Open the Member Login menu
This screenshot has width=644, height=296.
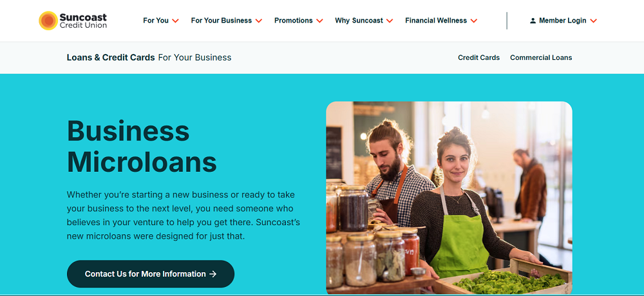[563, 21]
